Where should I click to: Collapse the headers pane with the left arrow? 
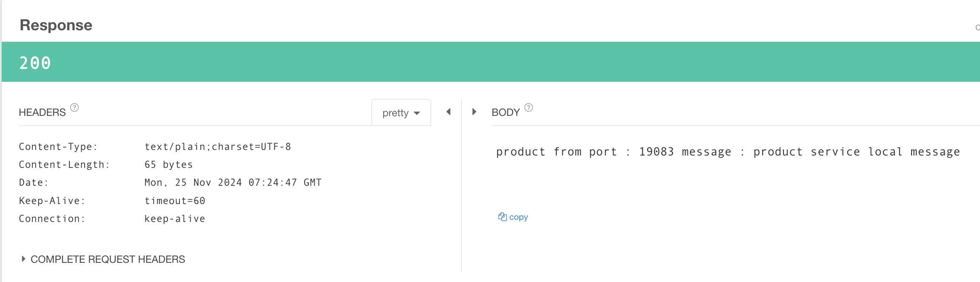tap(448, 112)
